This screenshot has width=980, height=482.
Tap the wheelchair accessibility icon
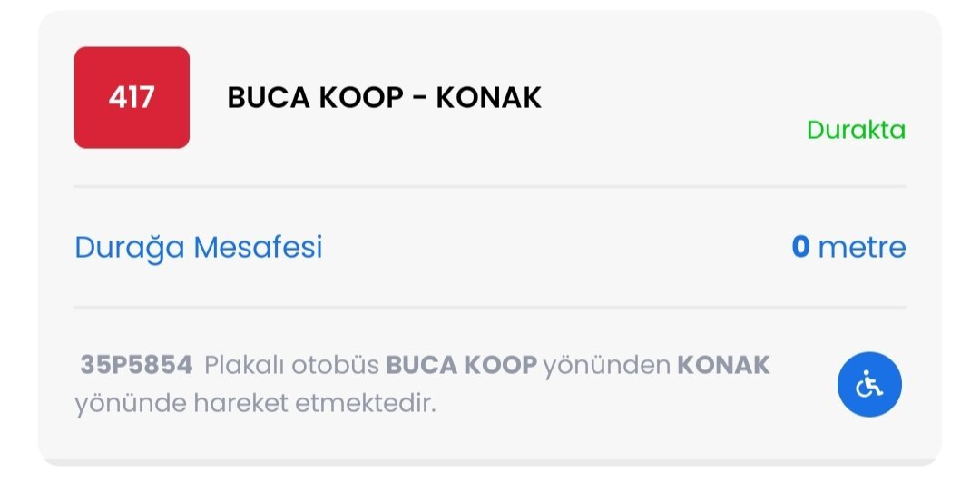(868, 384)
